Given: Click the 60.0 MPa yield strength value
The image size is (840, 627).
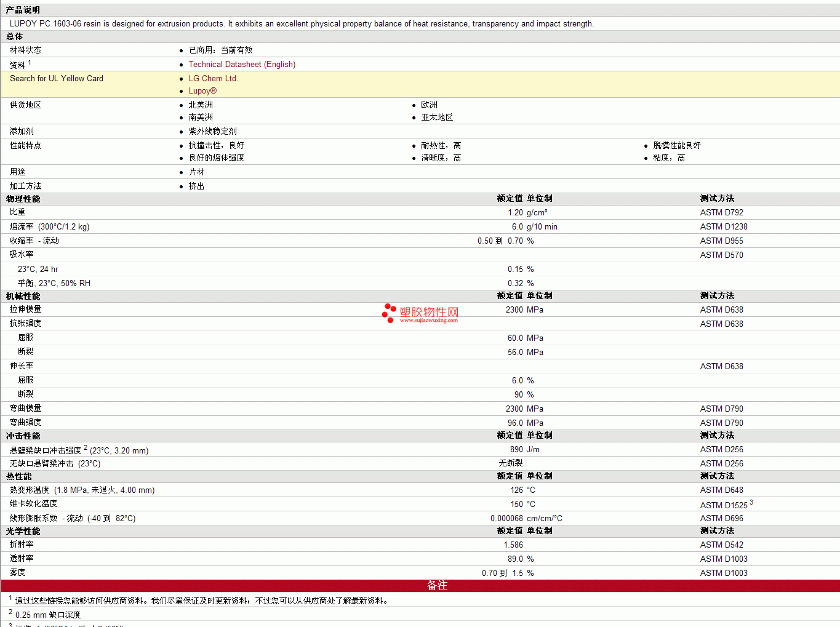Looking at the screenshot, I should [x=525, y=338].
